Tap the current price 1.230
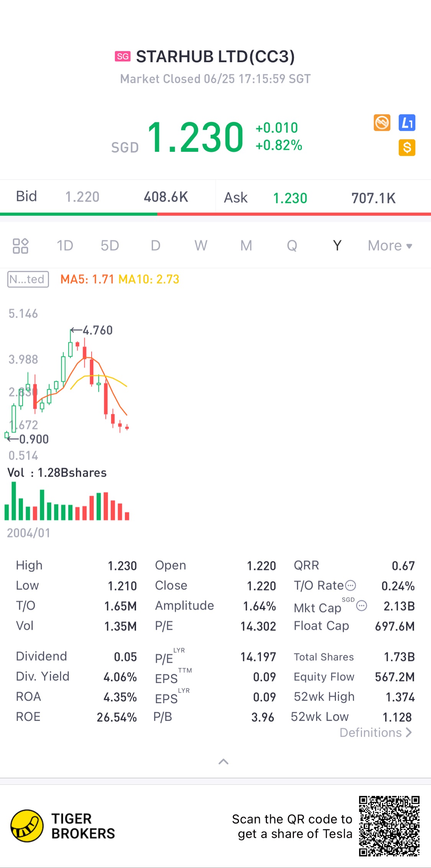Screen dimensions: 431x868 pos(195,137)
